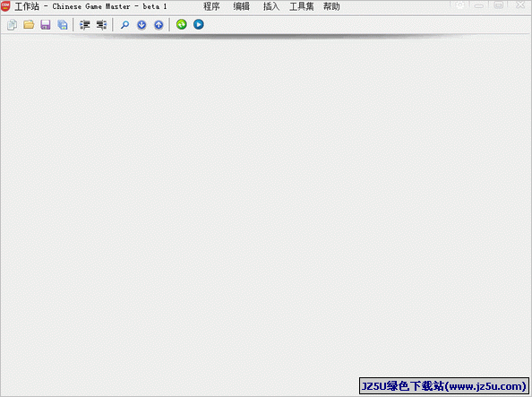Open a file using the yellow folder icon
This screenshot has height=397, width=532.
[x=29, y=24]
